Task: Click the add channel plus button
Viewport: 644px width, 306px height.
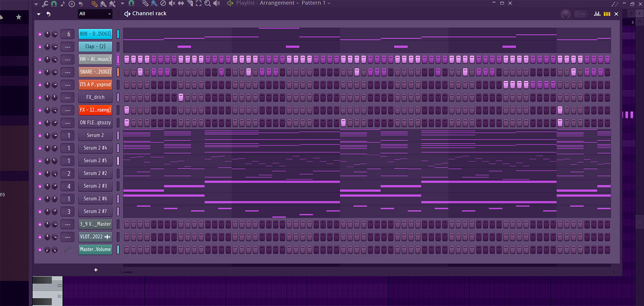Action: pyautogui.click(x=96, y=270)
